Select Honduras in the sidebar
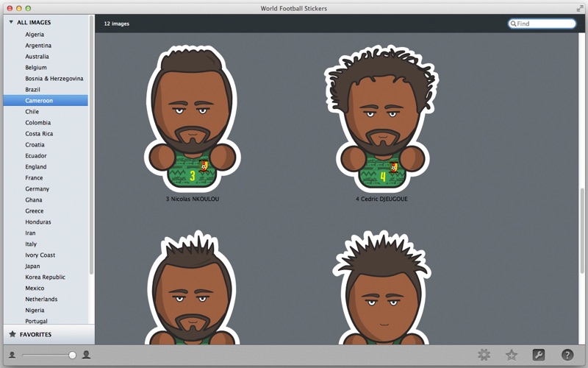 [38, 222]
